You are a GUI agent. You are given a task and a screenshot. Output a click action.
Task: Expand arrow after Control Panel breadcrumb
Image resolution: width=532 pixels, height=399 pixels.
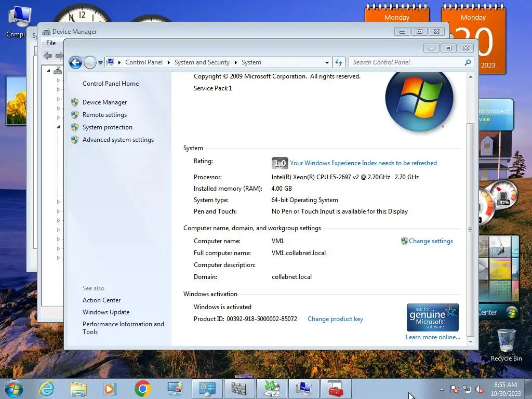[169, 62]
